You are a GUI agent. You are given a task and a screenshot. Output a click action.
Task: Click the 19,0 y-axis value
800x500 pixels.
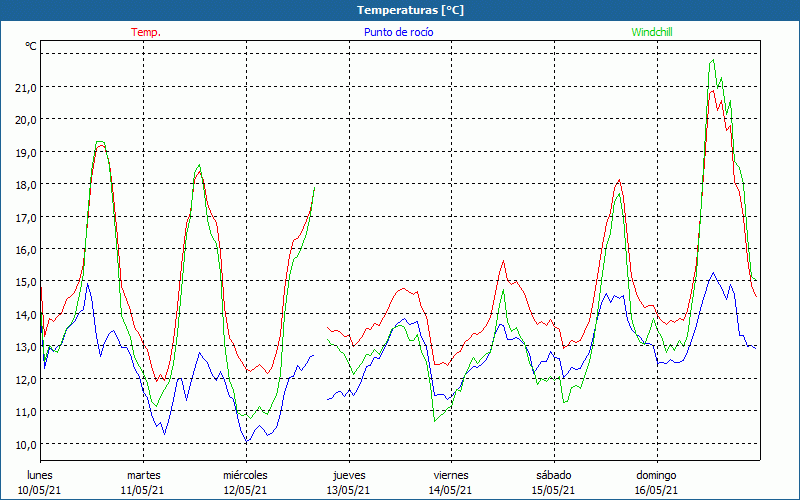pos(26,153)
